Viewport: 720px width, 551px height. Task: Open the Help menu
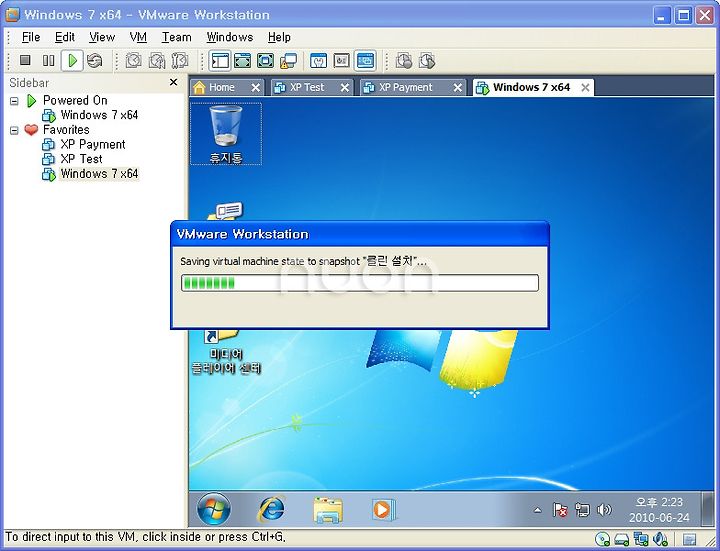(x=279, y=37)
